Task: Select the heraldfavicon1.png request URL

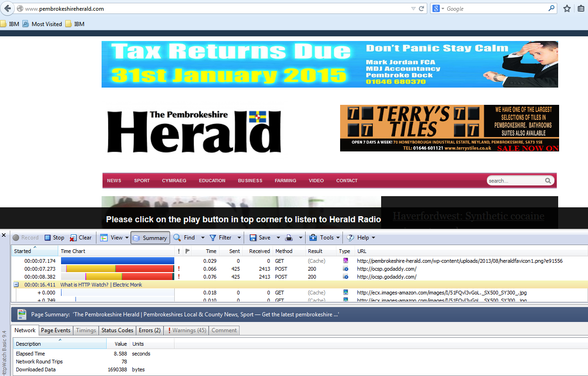Action: (x=460, y=261)
